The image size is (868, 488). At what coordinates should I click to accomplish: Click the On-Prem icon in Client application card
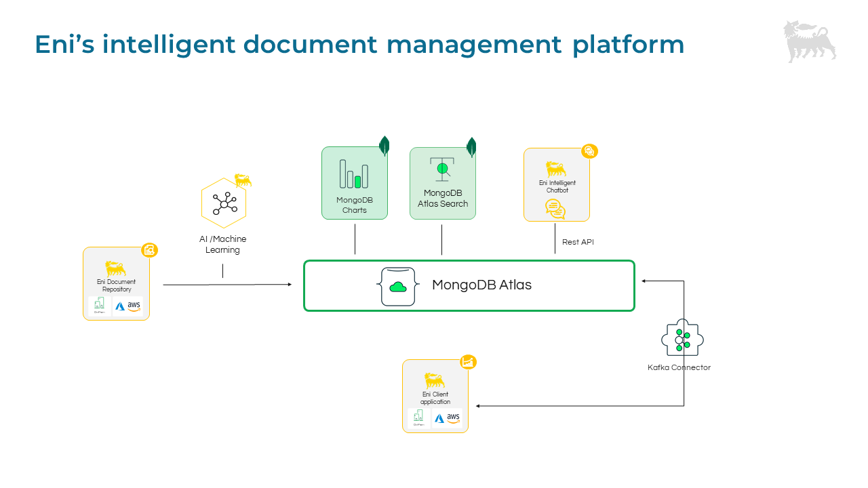pos(418,418)
